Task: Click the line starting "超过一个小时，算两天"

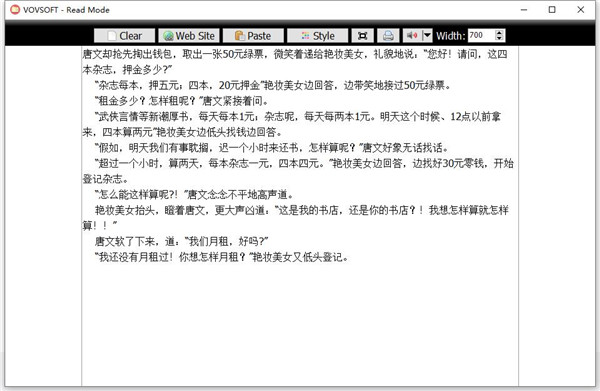Action: point(304,163)
